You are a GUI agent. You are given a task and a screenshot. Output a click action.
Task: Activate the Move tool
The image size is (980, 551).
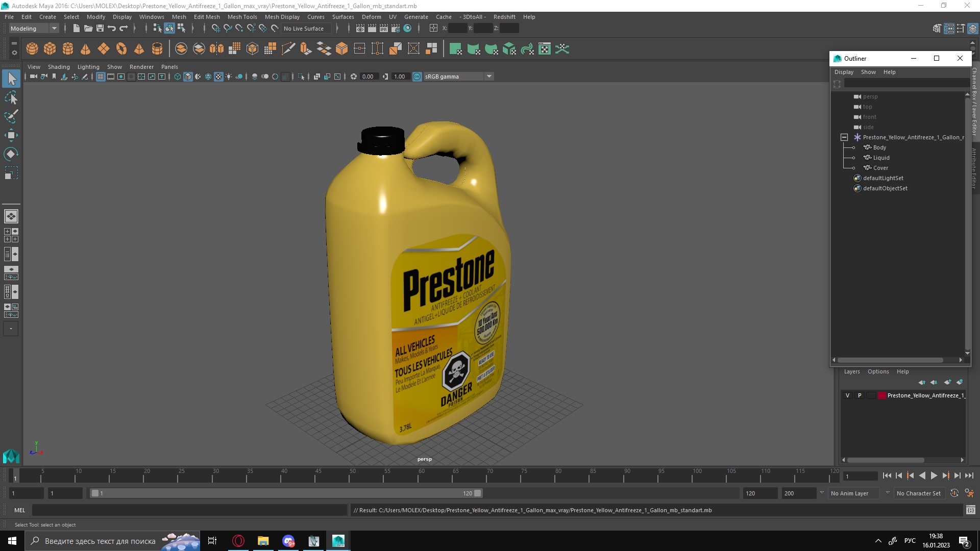pyautogui.click(x=11, y=135)
